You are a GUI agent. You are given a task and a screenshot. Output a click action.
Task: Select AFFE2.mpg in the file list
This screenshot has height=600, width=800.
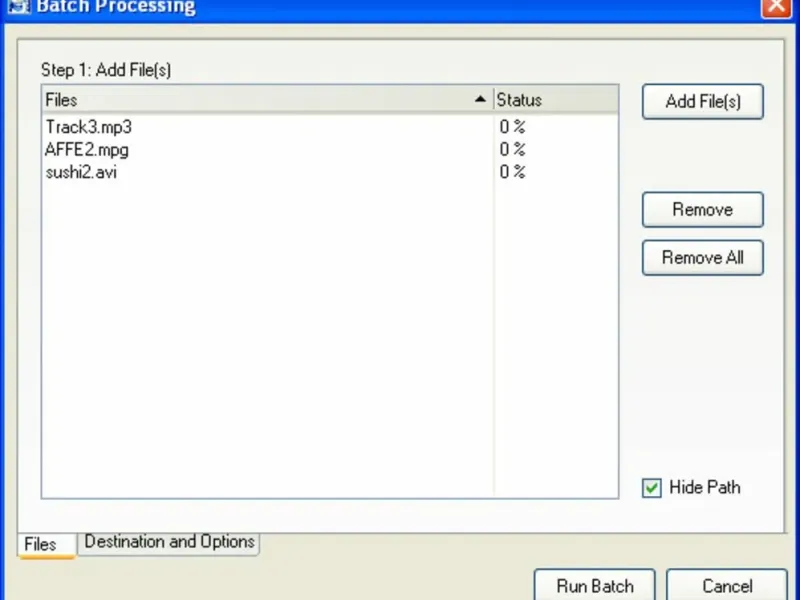click(x=87, y=149)
